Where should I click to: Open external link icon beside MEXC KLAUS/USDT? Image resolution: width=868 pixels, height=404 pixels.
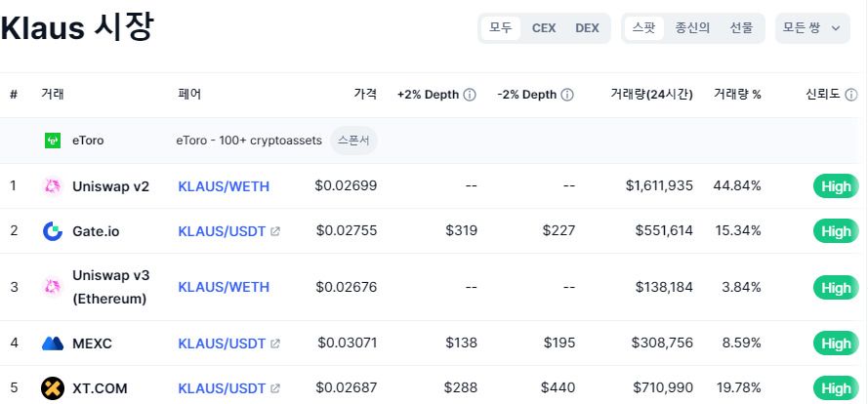tap(275, 343)
